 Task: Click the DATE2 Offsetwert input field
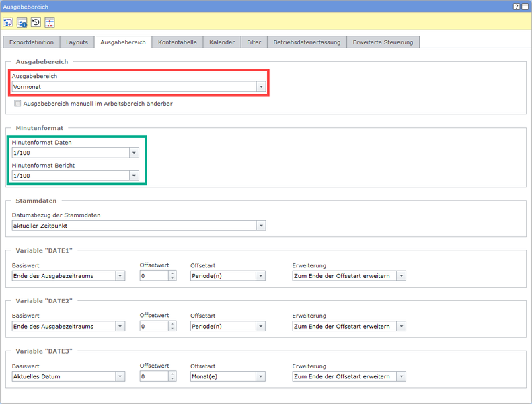pyautogui.click(x=153, y=326)
